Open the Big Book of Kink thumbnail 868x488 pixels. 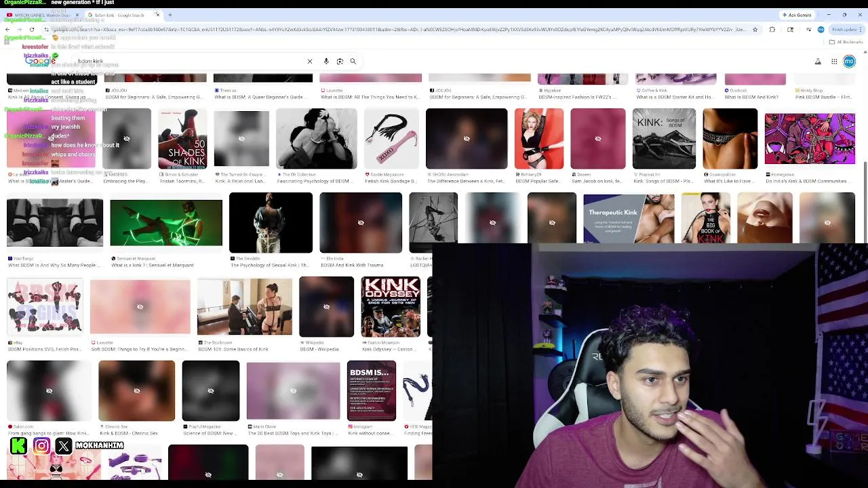pos(705,218)
